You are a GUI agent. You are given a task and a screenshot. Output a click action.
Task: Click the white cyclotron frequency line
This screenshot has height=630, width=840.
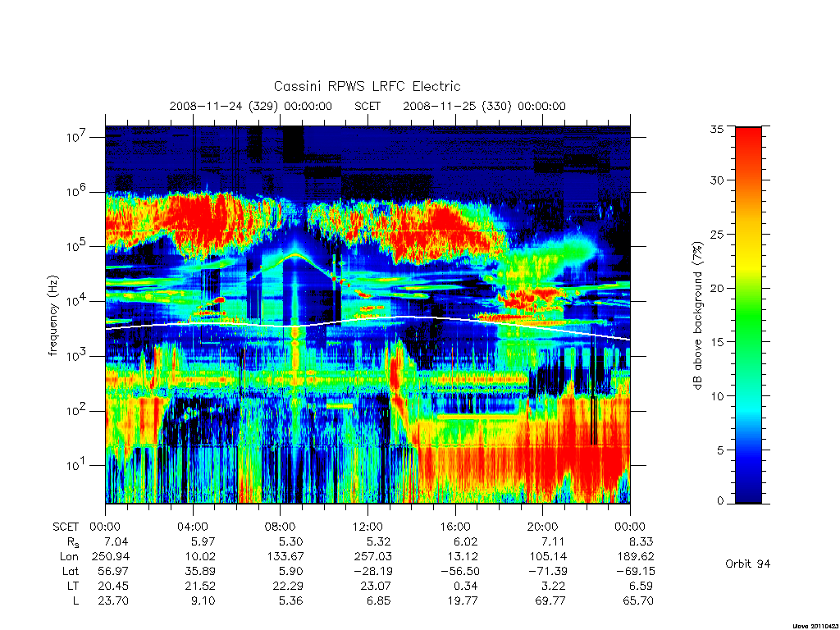coord(367,323)
